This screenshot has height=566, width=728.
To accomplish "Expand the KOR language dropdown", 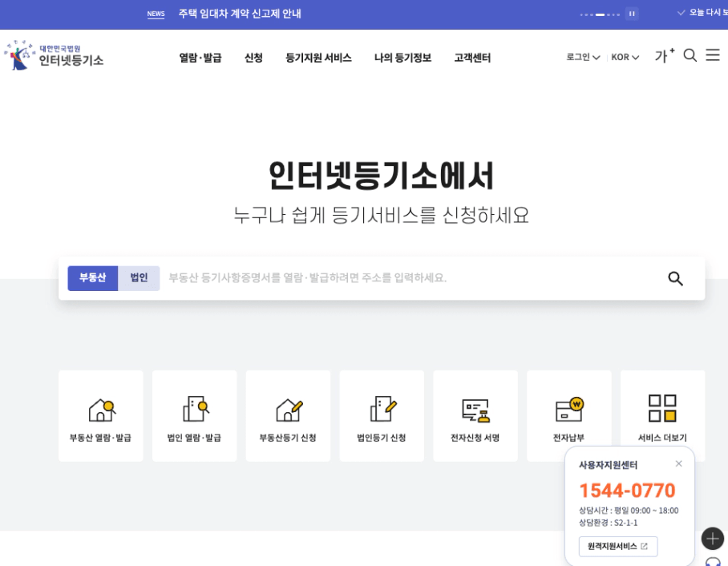I will [x=625, y=57].
